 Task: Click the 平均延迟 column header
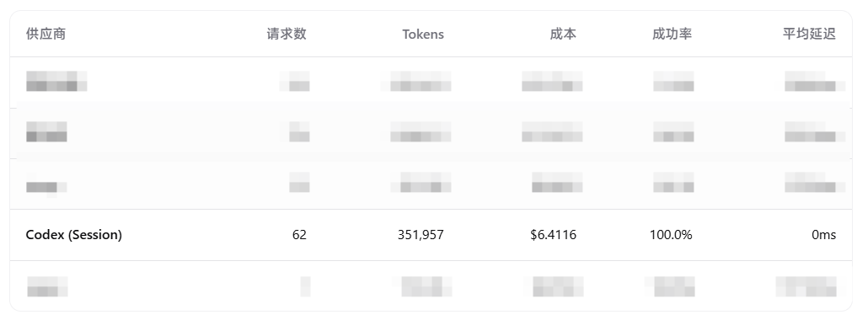[x=809, y=34]
